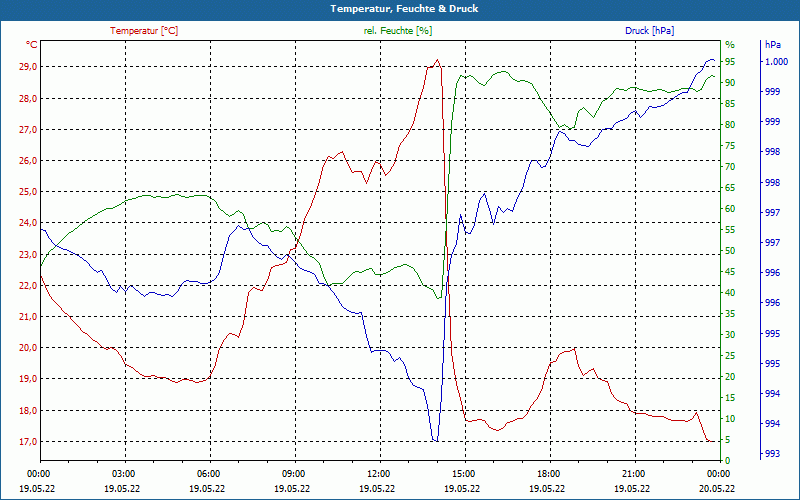Click the 50 humidity axis tick label
This screenshot has height=500, width=800.
coord(730,251)
